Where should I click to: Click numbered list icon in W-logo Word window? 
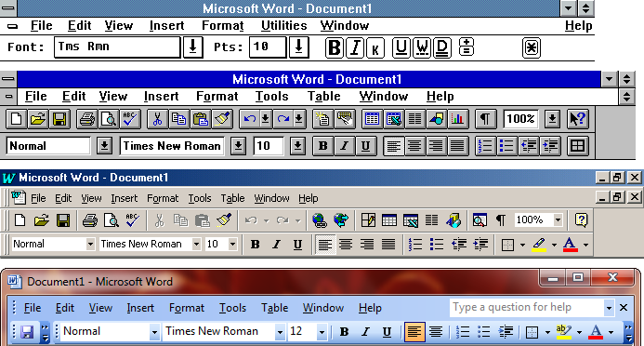point(415,245)
